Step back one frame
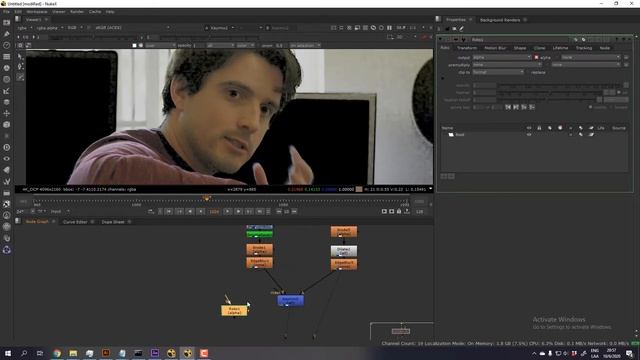 tap(201, 211)
